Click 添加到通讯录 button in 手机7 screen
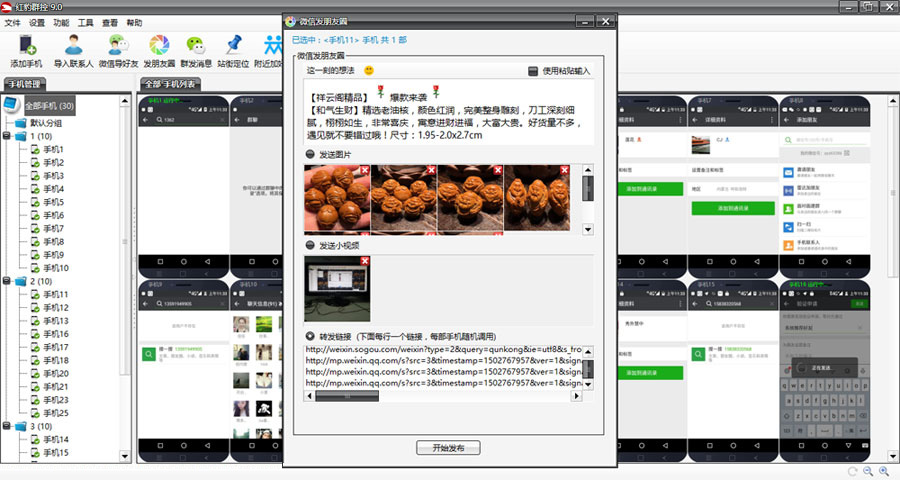 click(x=733, y=208)
